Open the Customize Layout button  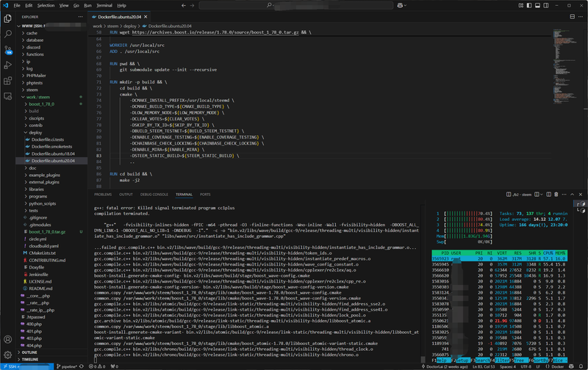[521, 5]
